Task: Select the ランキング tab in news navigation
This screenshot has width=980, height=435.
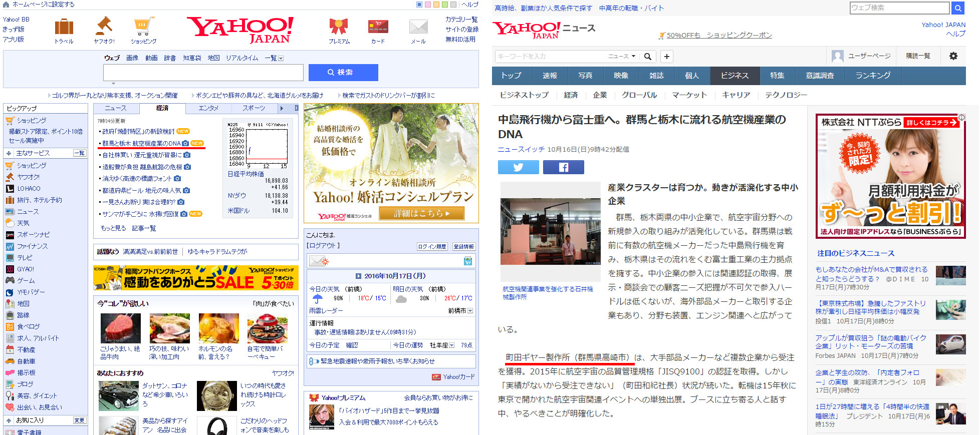Action: [x=873, y=76]
